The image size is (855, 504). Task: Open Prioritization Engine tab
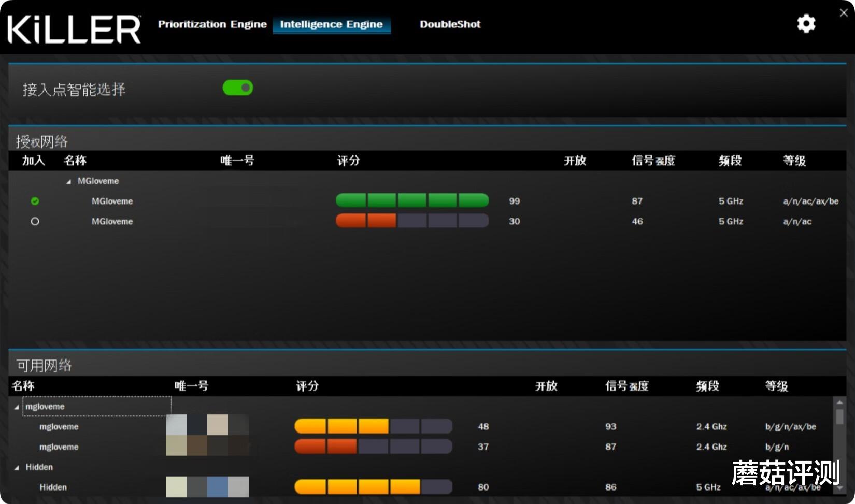click(x=212, y=24)
